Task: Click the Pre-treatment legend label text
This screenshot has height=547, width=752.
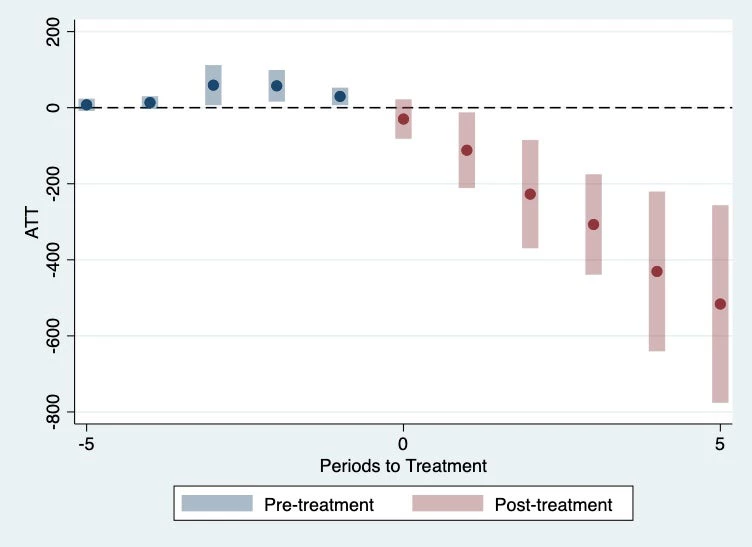Action: pyautogui.click(x=318, y=505)
